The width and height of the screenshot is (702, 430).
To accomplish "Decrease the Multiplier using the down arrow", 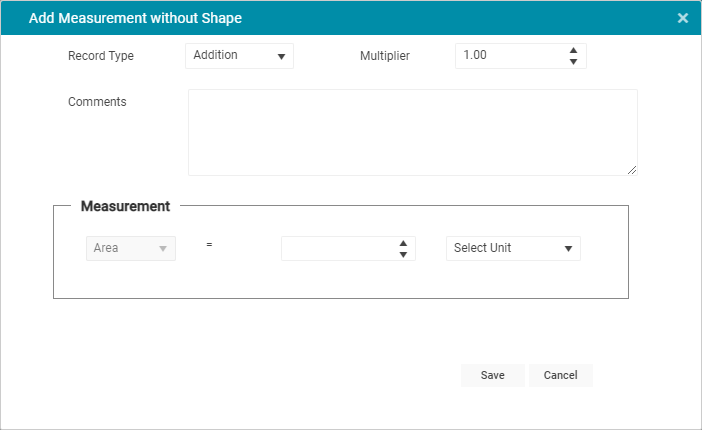I will click(x=573, y=62).
